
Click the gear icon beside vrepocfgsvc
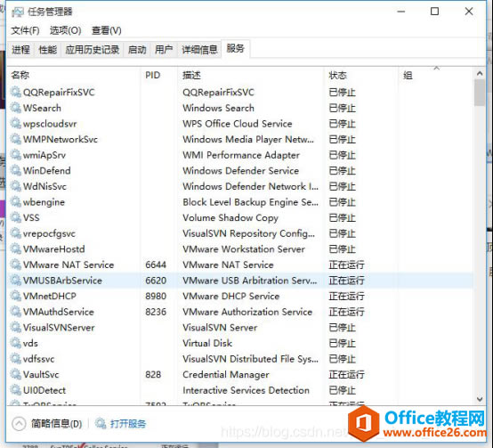point(15,233)
